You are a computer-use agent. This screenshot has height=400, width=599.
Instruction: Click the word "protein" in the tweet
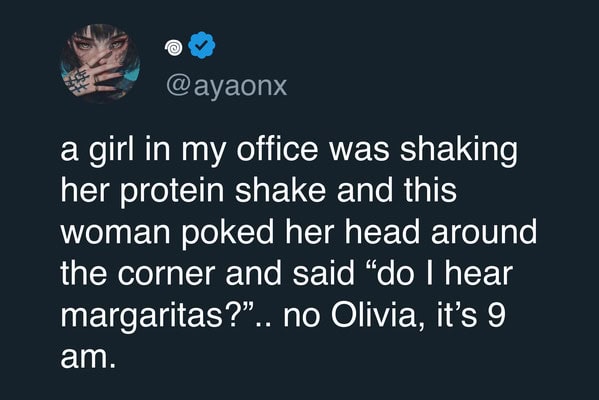[172, 192]
